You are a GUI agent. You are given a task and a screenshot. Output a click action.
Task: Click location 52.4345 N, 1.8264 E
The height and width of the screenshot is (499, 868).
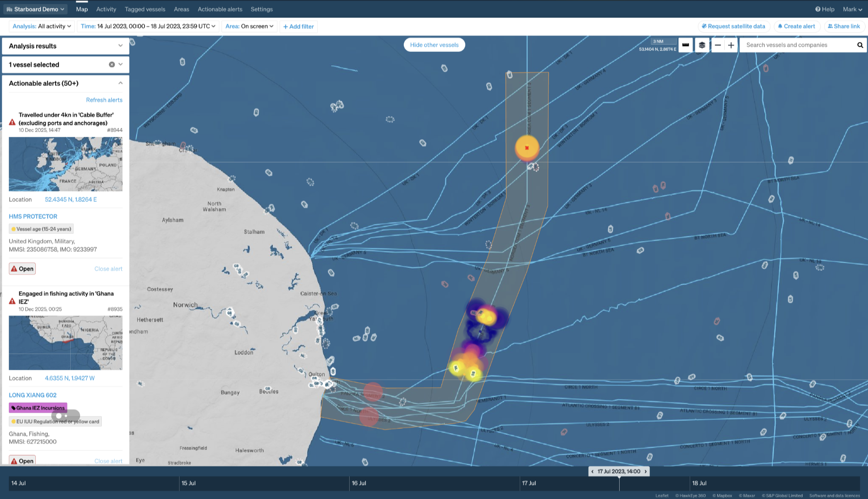71,200
